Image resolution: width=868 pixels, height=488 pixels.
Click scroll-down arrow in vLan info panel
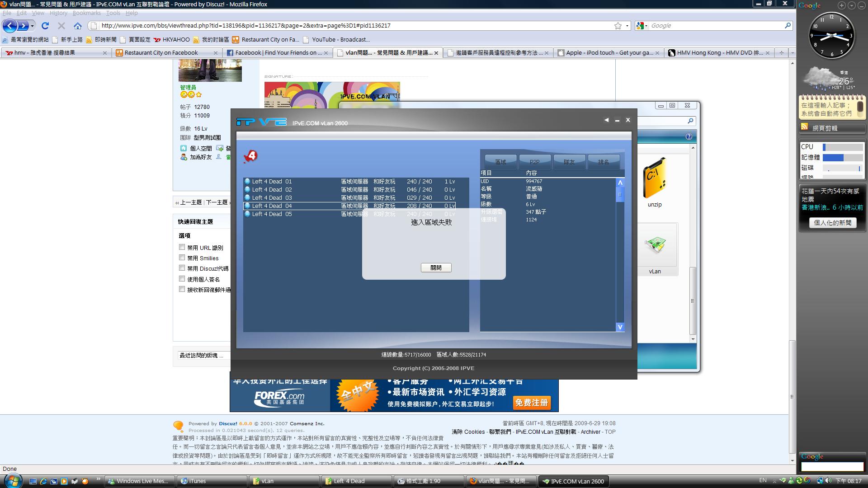(x=620, y=327)
